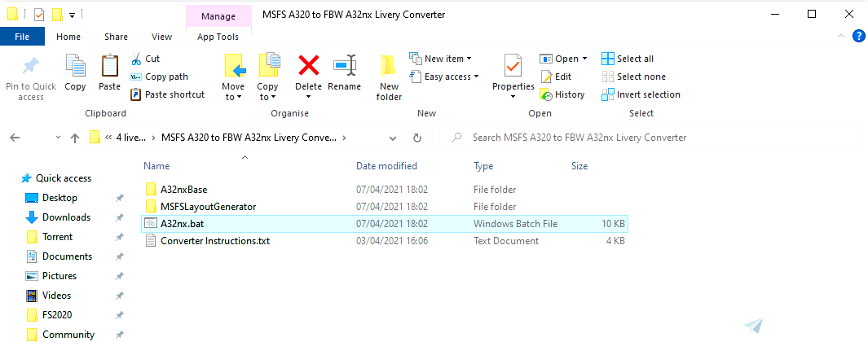The width and height of the screenshot is (868, 346).
Task: Open the Easy access dropdown
Action: 444,77
